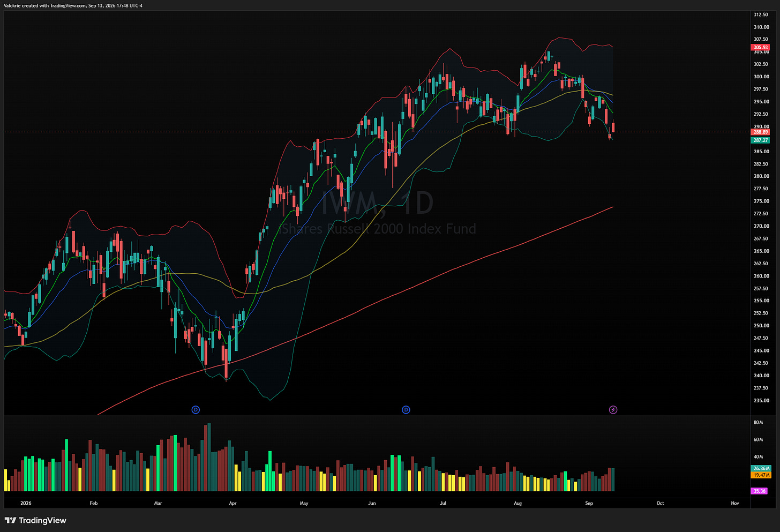Viewport: 780px width, 532px height.
Task: Select the red 305.93 price label
Action: tap(761, 48)
